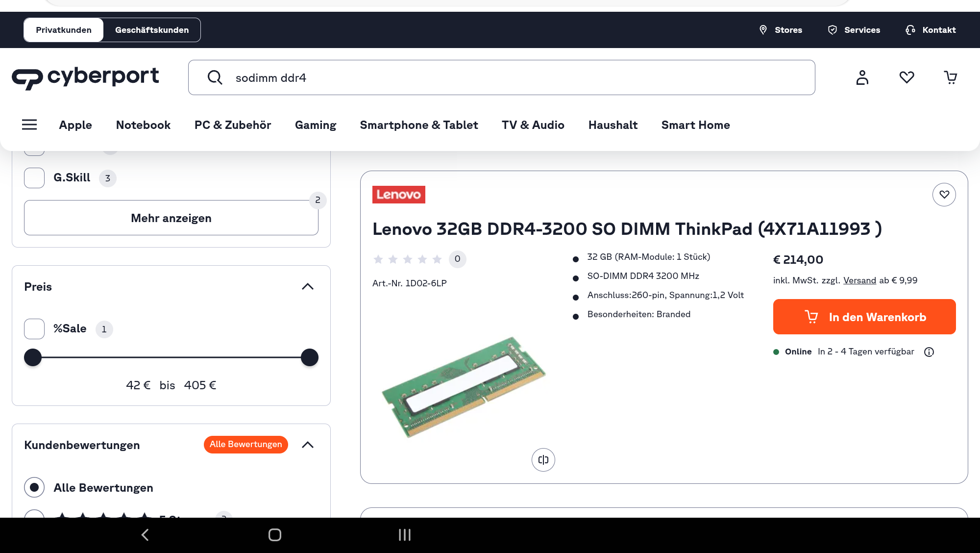Check the G.Skill brand checkbox

(x=34, y=178)
